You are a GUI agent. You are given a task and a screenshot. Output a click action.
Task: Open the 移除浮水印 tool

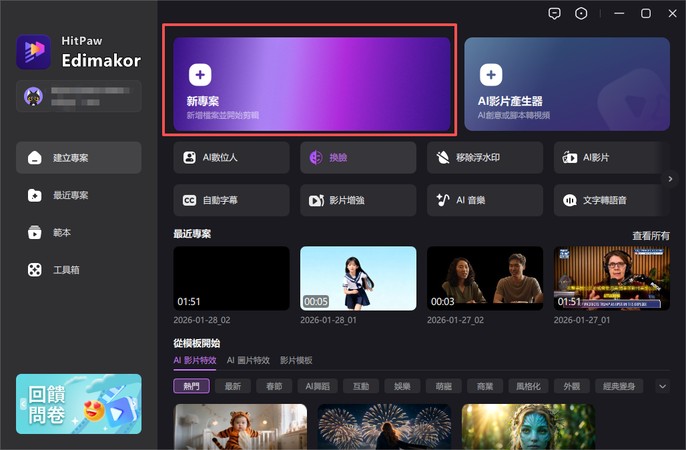[x=485, y=157]
